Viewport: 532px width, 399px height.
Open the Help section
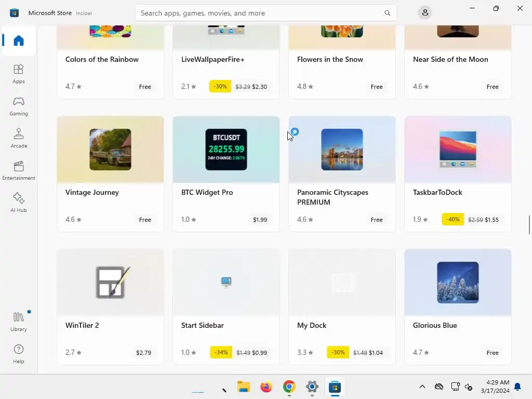[x=19, y=354]
